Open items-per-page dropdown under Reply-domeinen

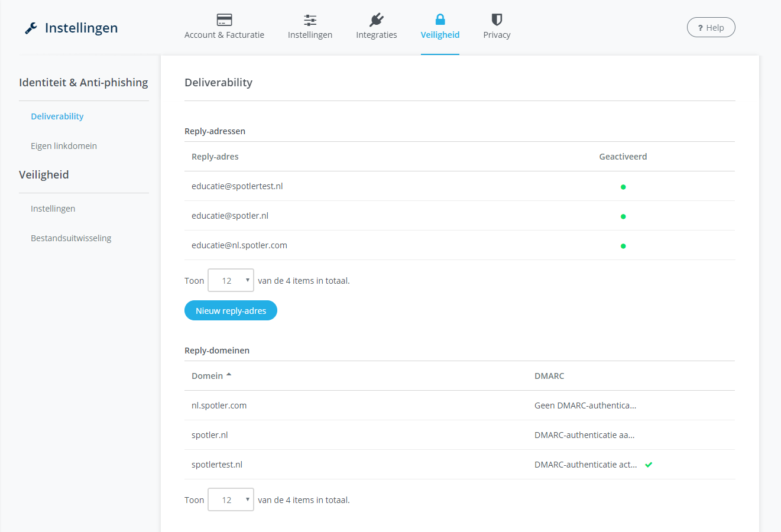(231, 499)
